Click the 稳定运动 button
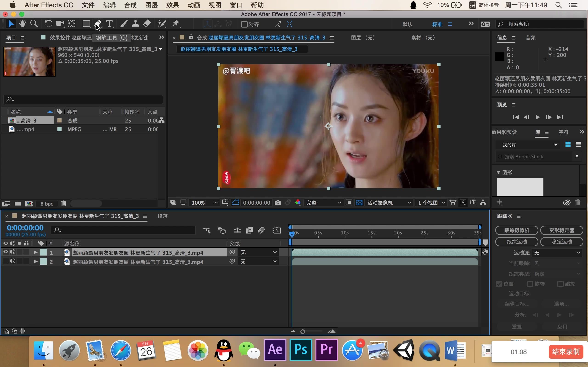Screen dimensions: 588x367 coord(562,242)
